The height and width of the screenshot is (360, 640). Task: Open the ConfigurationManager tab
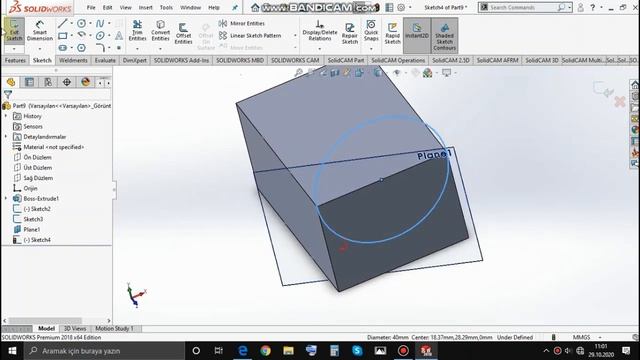click(x=48, y=82)
